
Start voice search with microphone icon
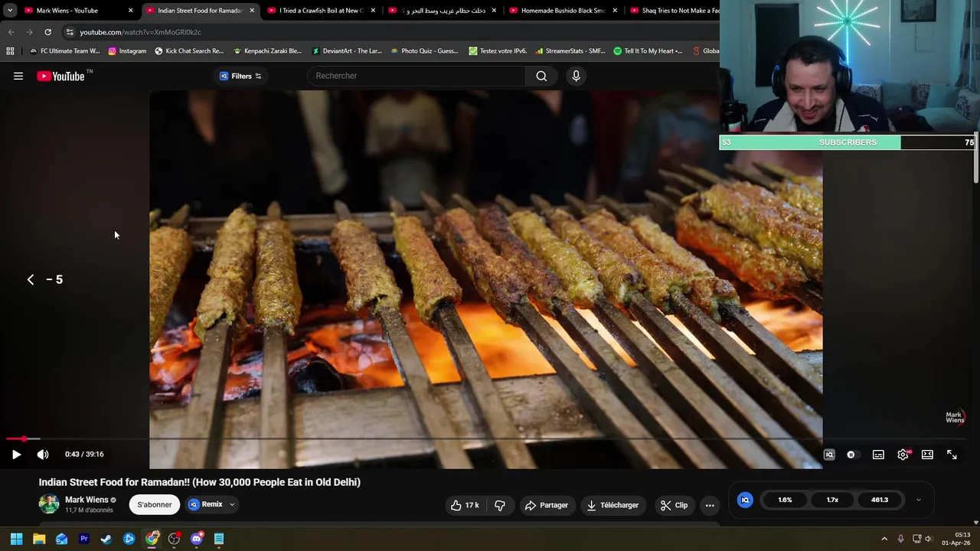(x=577, y=76)
